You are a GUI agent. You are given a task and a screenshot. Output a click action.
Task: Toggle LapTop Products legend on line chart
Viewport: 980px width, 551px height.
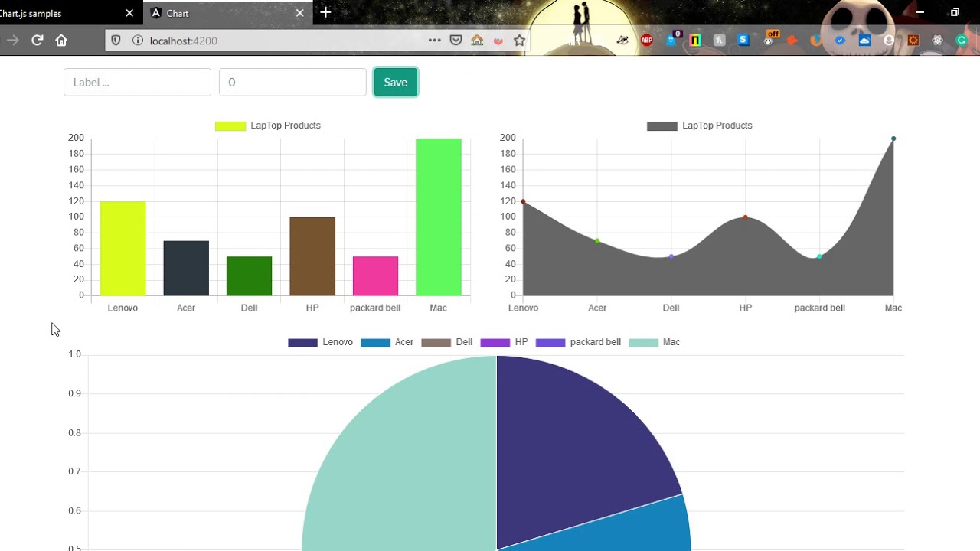coord(700,126)
